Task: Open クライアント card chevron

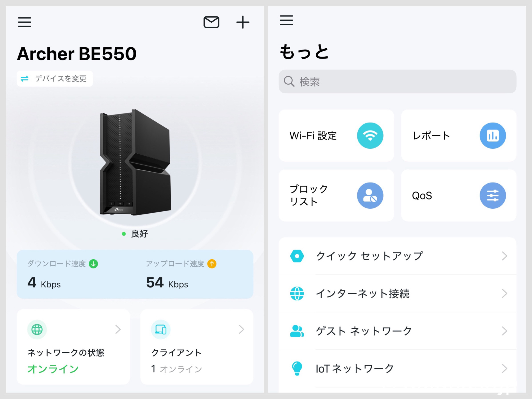Action: pyautogui.click(x=241, y=329)
